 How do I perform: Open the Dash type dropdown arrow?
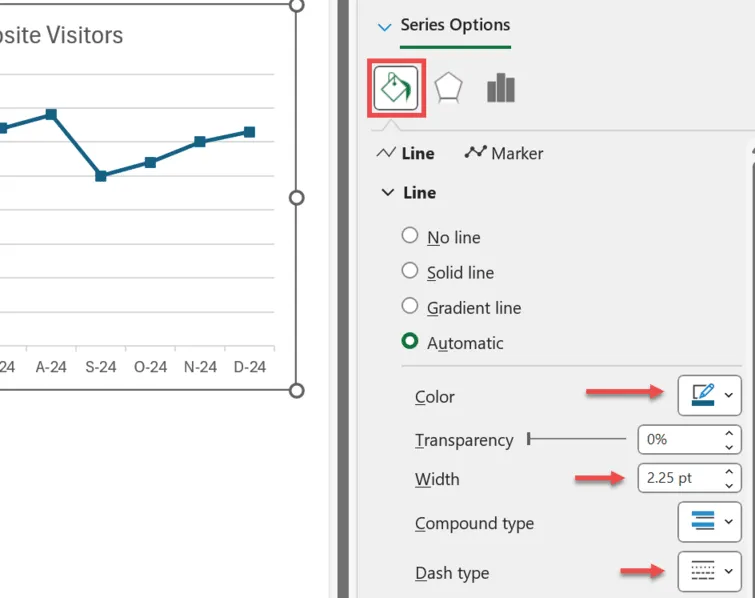click(x=729, y=572)
